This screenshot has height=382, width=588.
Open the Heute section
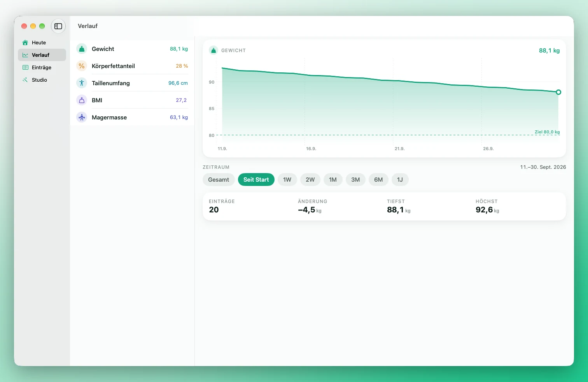click(x=42, y=42)
